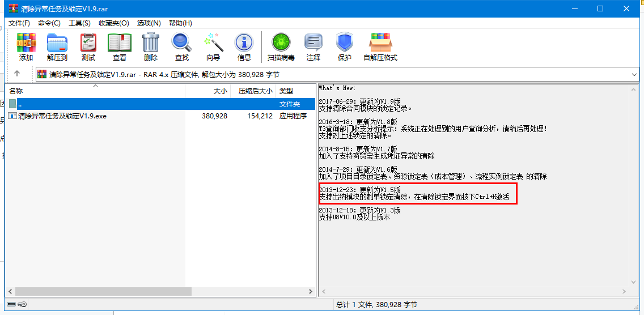
Task: Click the 2013-12-18 V1.3 update line
Action: coord(359,210)
